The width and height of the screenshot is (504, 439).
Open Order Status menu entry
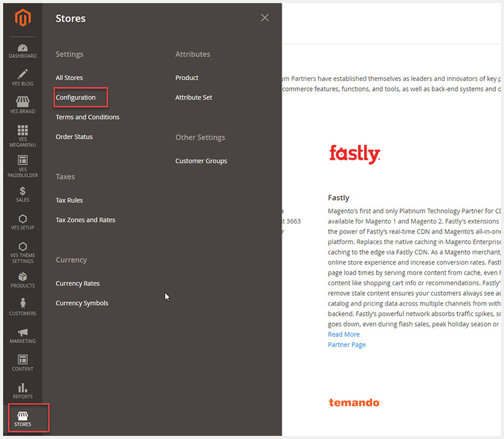[74, 137]
